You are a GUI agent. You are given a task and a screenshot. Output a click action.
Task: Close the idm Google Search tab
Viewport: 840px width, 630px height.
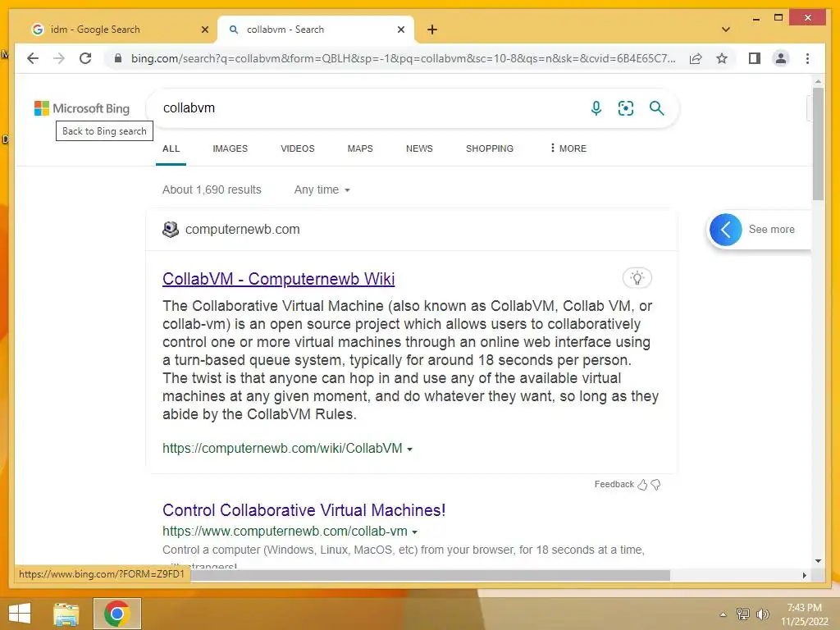coord(204,30)
